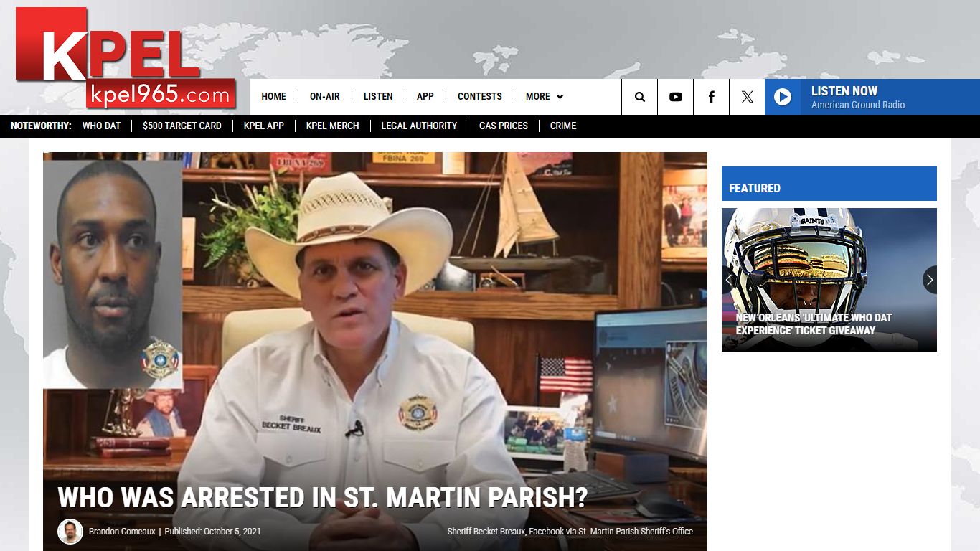The height and width of the screenshot is (551, 980).
Task: Click the Featured section header
Action: point(829,184)
